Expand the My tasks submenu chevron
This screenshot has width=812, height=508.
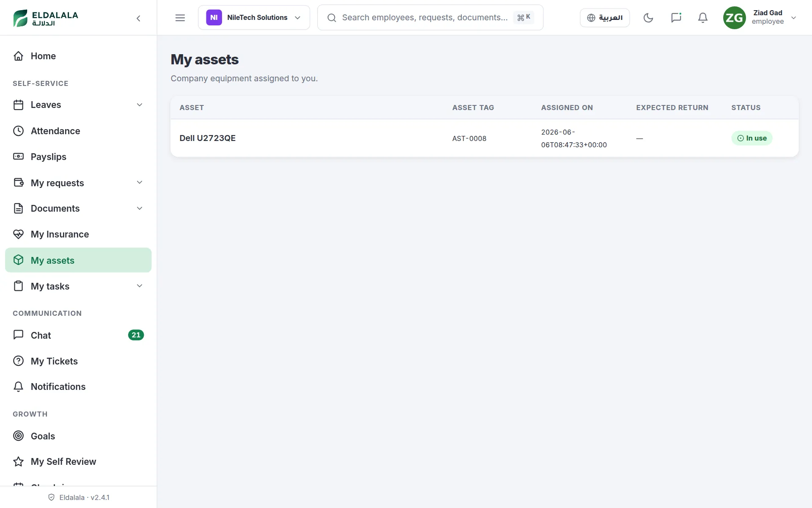pyautogui.click(x=140, y=286)
